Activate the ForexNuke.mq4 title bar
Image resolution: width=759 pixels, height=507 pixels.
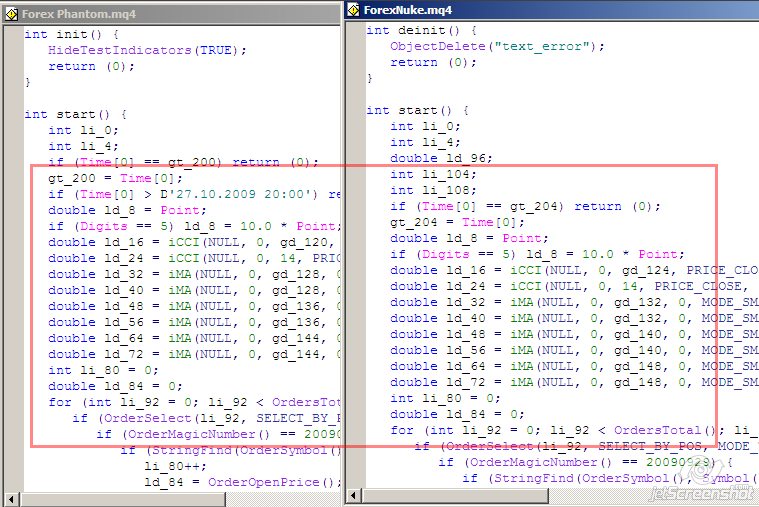point(552,10)
